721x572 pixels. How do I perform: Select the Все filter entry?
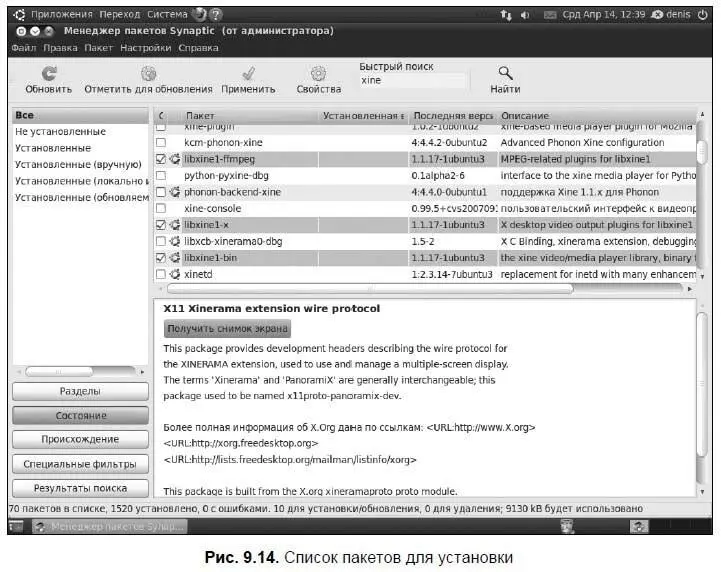pyautogui.click(x=80, y=115)
